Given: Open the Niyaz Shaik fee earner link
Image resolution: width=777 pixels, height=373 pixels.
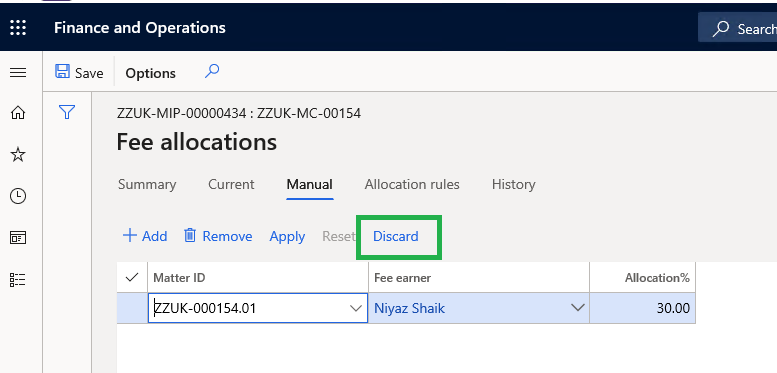Looking at the screenshot, I should pyautogui.click(x=409, y=308).
